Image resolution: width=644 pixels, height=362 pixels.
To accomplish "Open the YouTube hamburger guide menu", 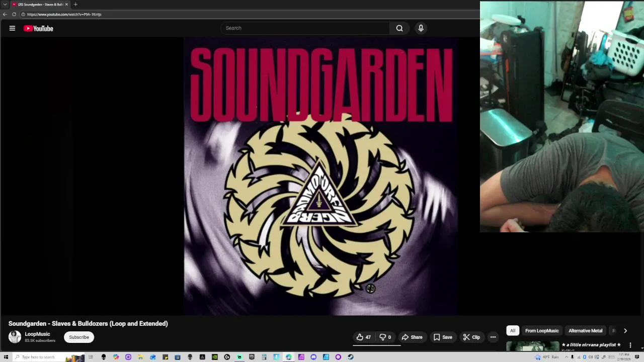I will (x=12, y=28).
